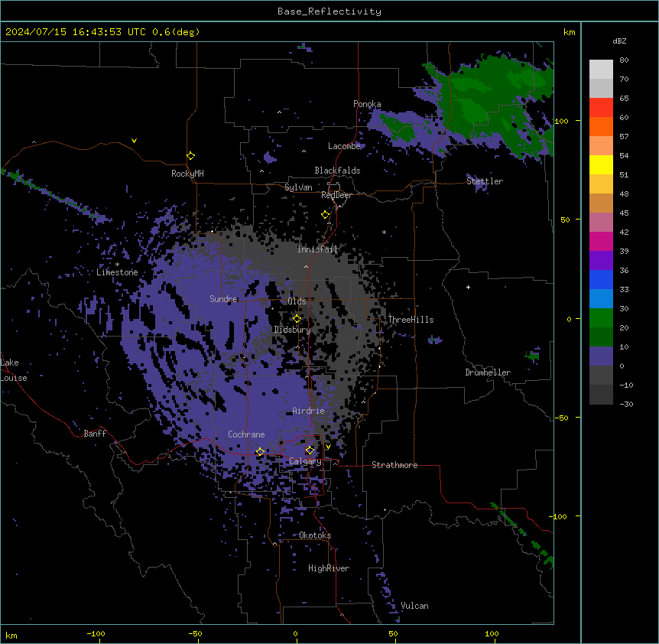
Task: Click the red 65 dBZ legend swatch
Action: [601, 108]
